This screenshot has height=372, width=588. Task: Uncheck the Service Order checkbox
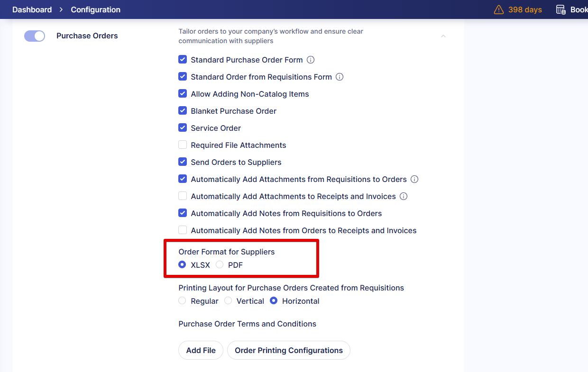pyautogui.click(x=183, y=128)
